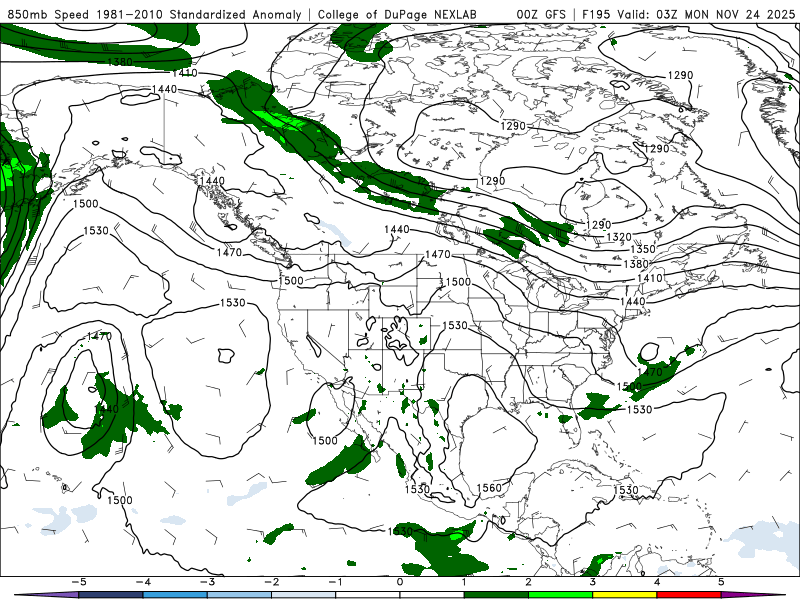Click the "1350" contour label near Quebec
Screen dimensions: 800x600
click(x=643, y=249)
